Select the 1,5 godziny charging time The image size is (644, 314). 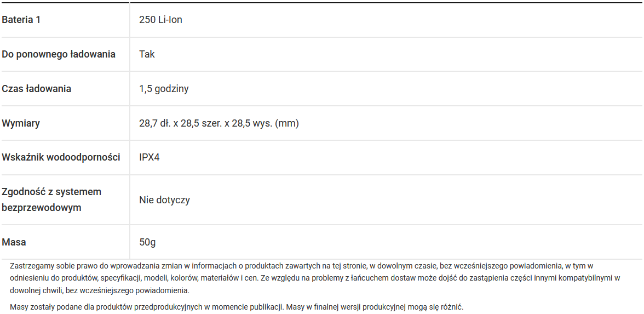pos(164,89)
